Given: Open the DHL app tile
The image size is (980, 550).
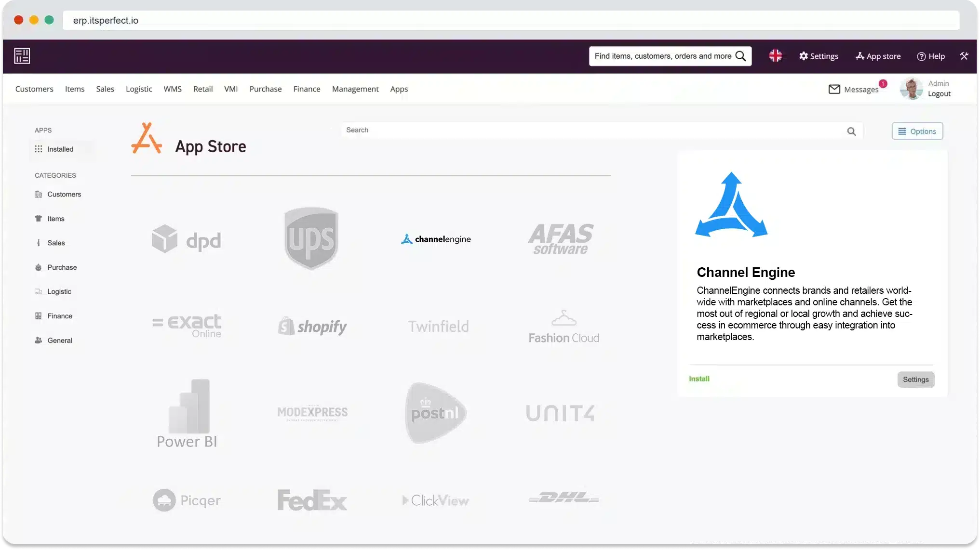Looking at the screenshot, I should coord(564,498).
